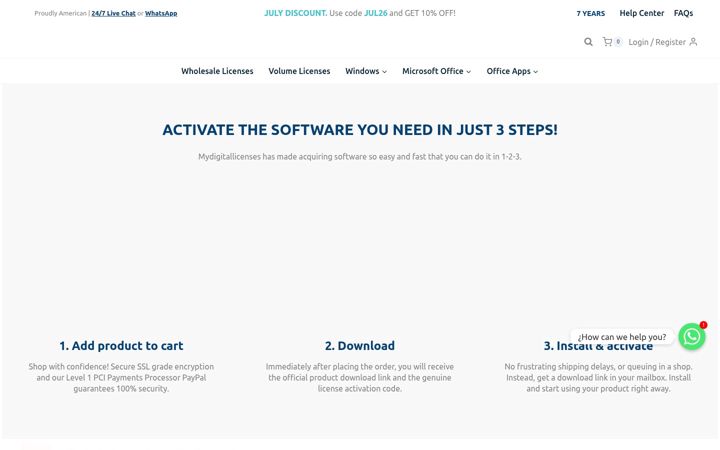The height and width of the screenshot is (450, 720).
Task: Click the user account avatar icon
Action: click(x=693, y=42)
